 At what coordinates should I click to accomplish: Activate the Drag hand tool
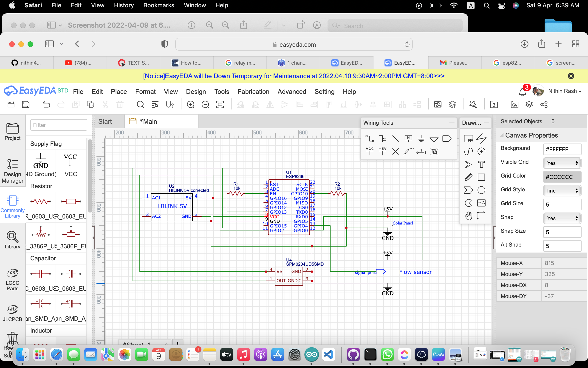tap(468, 216)
